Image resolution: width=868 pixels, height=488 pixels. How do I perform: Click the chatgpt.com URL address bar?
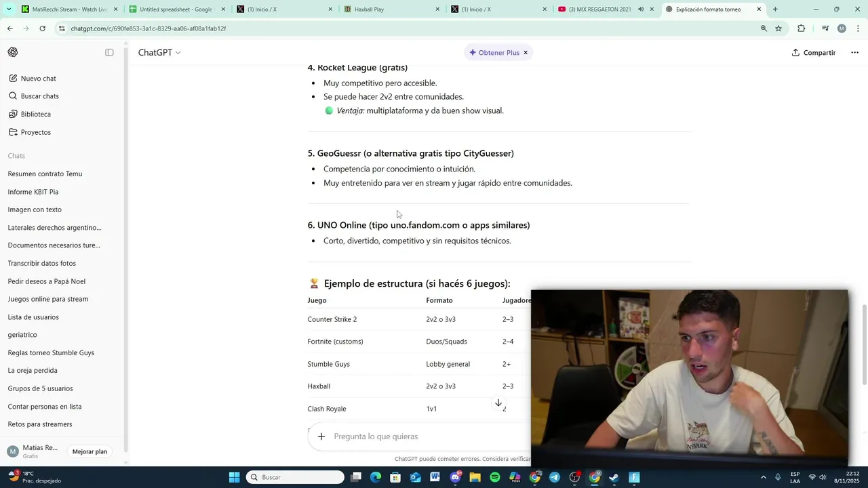pyautogui.click(x=407, y=28)
